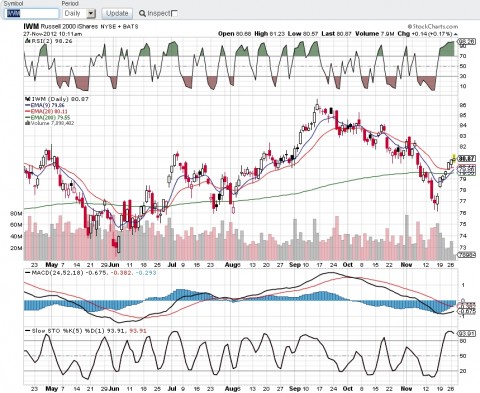Click the Volume 7.9M quote value
480x393 pixels.
[375, 34]
